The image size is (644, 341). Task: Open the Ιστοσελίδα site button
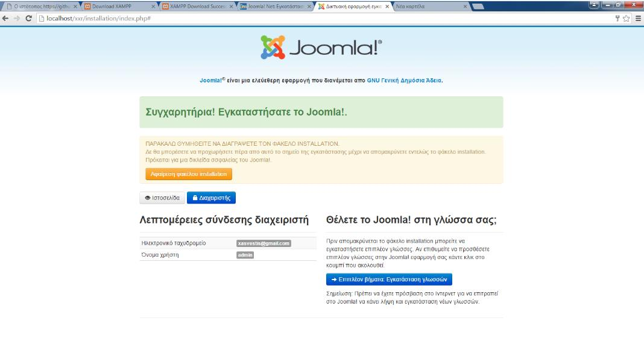pyautogui.click(x=162, y=198)
